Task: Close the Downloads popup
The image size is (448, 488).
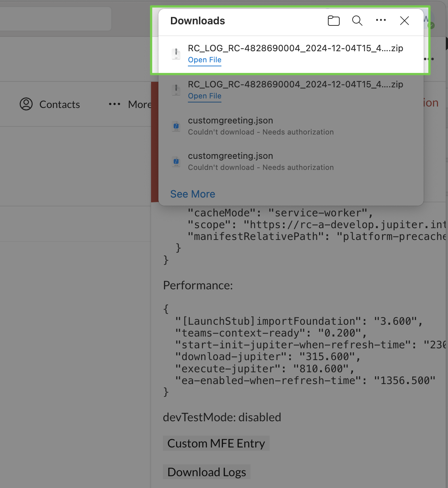Action: (404, 21)
